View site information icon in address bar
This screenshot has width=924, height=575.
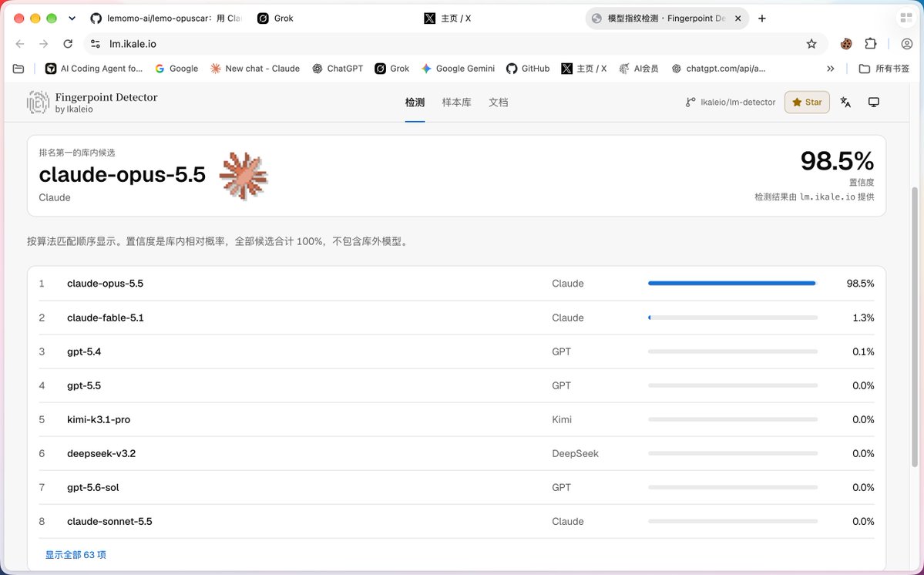[x=96, y=44]
